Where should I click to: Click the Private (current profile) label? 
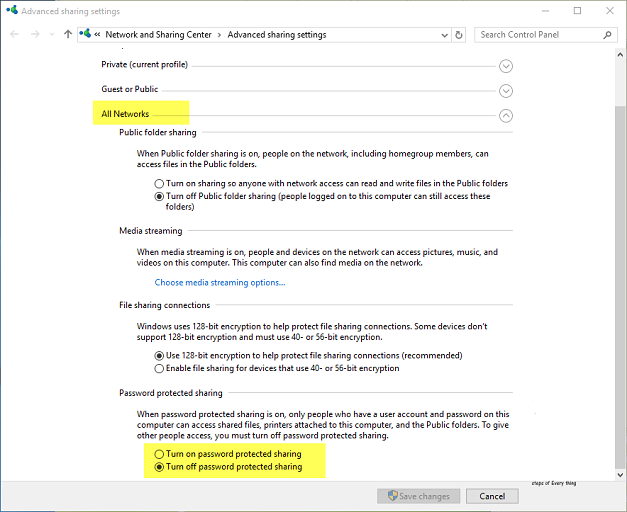click(x=144, y=64)
